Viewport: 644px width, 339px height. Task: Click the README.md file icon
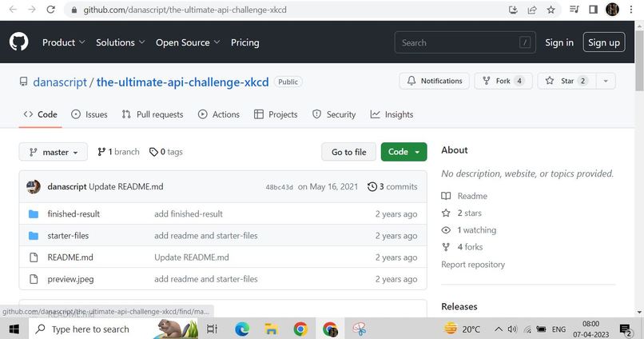tap(34, 257)
